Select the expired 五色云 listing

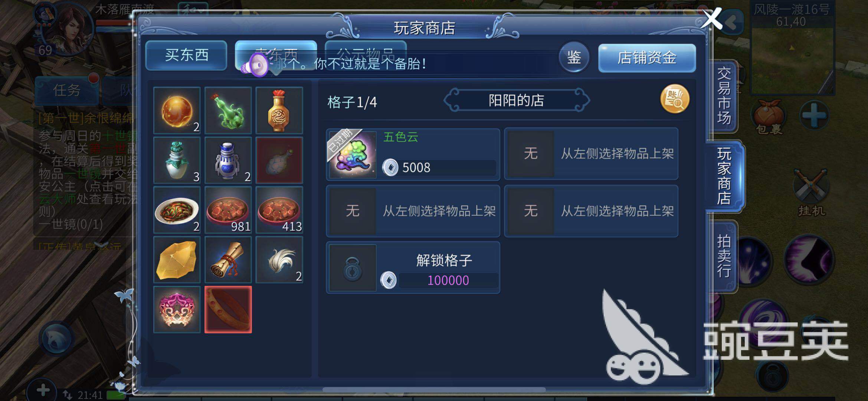(413, 154)
